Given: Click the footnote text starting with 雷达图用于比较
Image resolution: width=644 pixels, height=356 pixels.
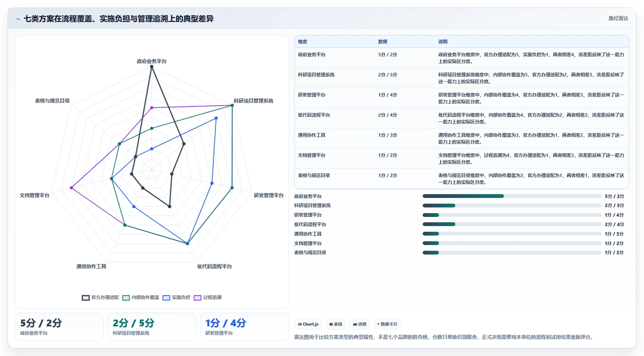Looking at the screenshot, I should pyautogui.click(x=444, y=337).
